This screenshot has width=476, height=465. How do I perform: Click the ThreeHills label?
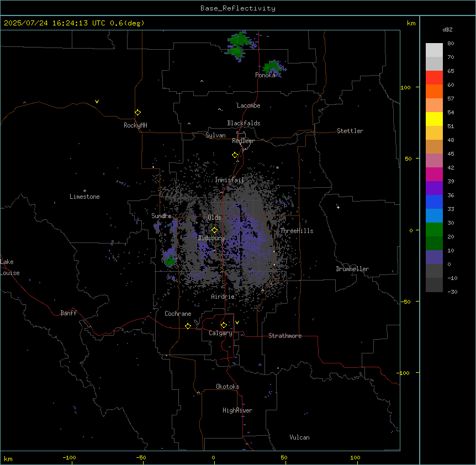297,231
